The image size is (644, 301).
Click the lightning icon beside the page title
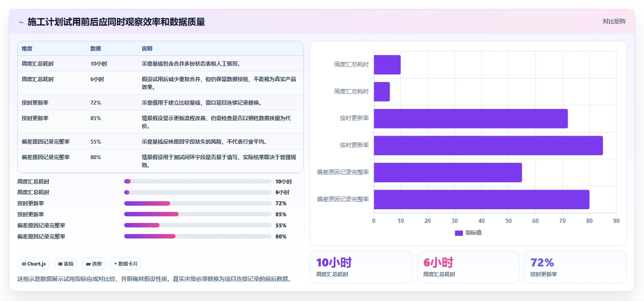21,22
